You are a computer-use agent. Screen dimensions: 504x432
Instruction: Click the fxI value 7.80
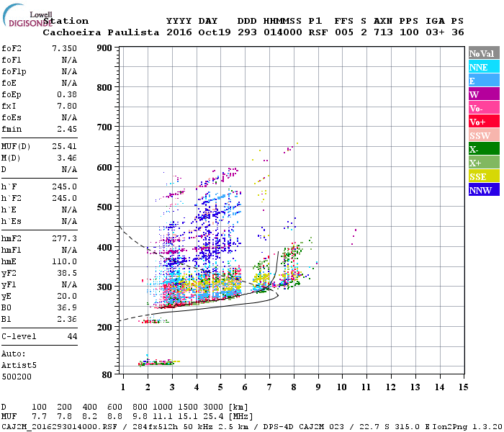(x=67, y=106)
